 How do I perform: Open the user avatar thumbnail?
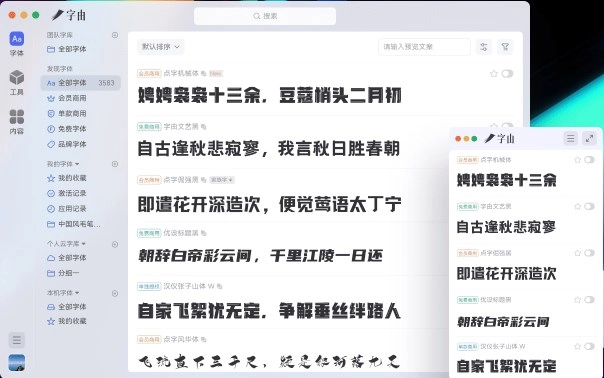point(17,363)
